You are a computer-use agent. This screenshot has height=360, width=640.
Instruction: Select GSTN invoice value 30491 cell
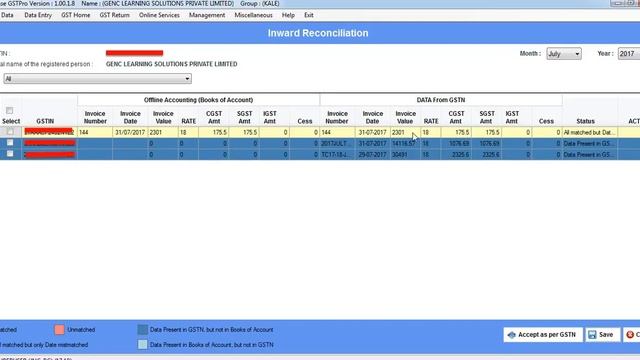point(405,155)
